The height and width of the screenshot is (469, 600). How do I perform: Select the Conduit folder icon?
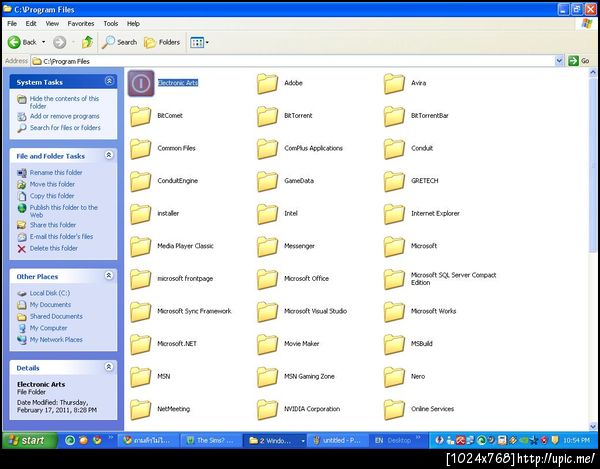[394, 148]
